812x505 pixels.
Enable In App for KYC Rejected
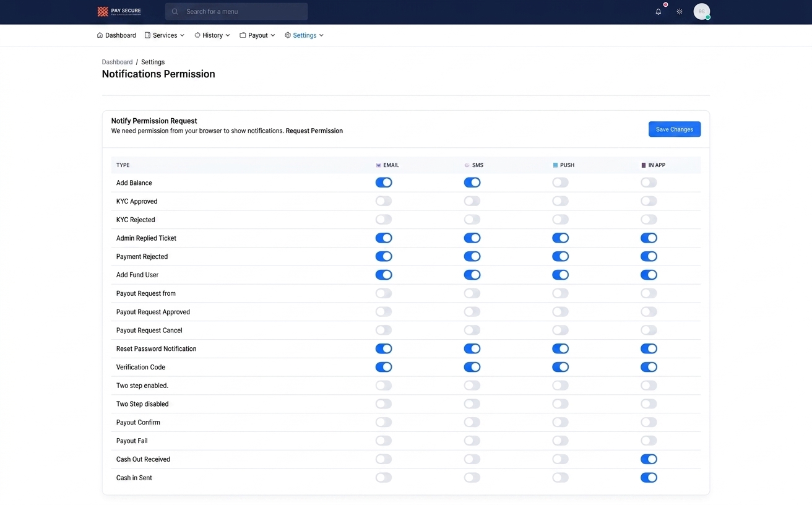click(649, 220)
